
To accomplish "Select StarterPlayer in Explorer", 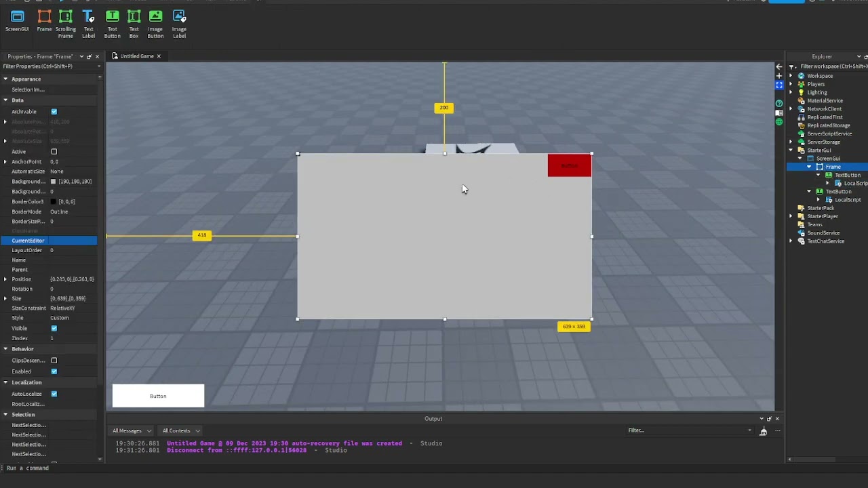I will [x=823, y=216].
